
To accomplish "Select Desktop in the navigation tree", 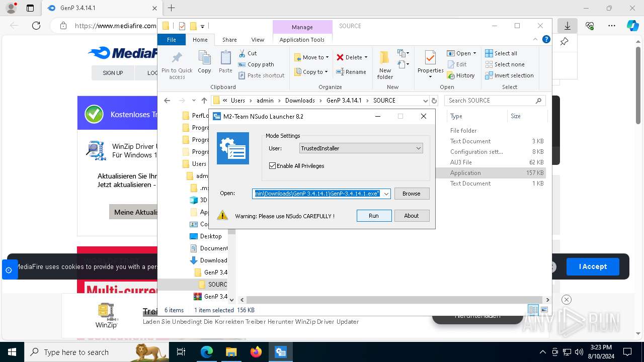I will click(x=206, y=236).
